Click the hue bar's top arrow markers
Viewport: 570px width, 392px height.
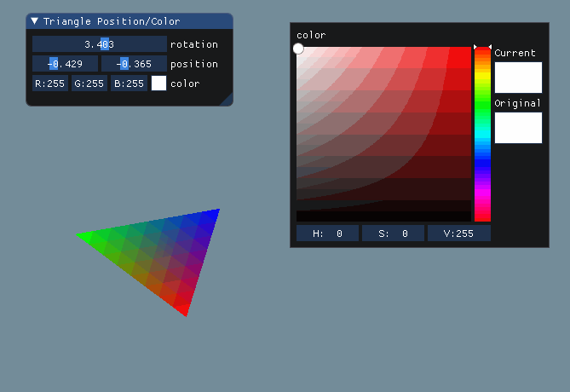[482, 47]
